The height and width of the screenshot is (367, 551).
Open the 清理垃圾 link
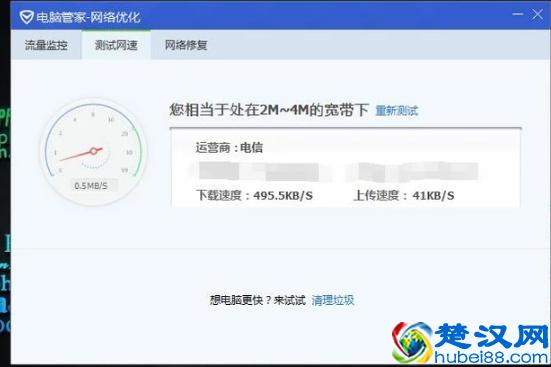point(333,301)
